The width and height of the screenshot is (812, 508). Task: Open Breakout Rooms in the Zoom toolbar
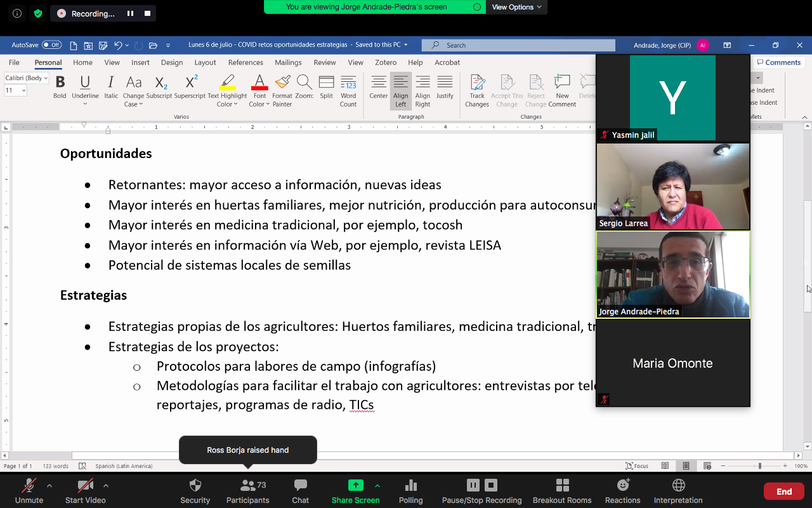[562, 486]
